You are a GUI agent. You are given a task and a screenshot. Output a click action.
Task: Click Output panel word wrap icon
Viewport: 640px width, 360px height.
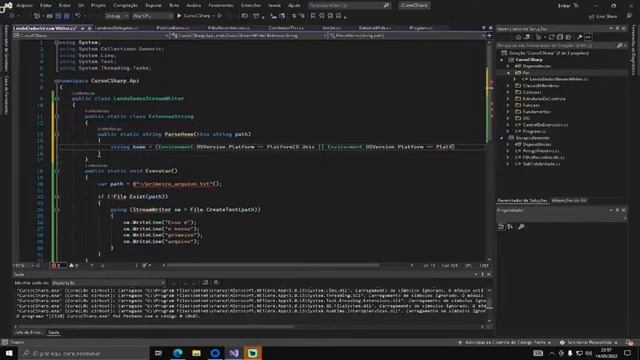point(217,282)
